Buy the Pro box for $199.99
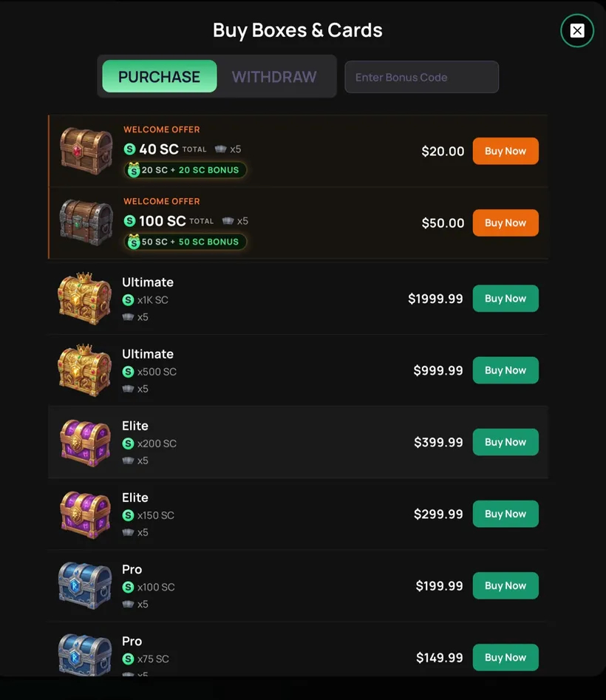The width and height of the screenshot is (606, 700). click(505, 585)
